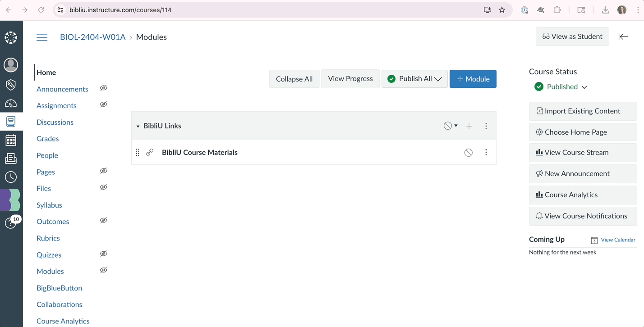This screenshot has width=644, height=327.
Task: Toggle course navigation hamburger menu
Action: click(x=42, y=37)
